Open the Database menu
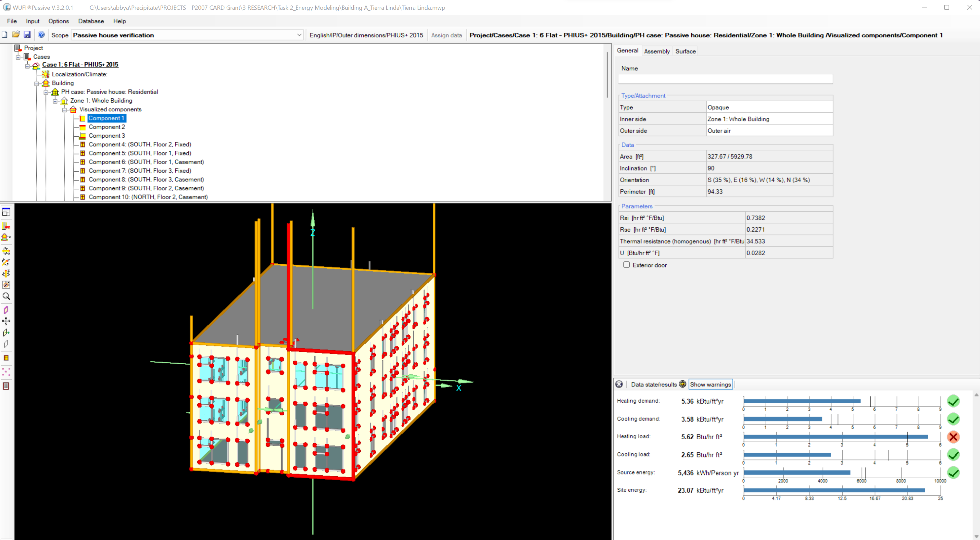The height and width of the screenshot is (540, 980). point(91,21)
